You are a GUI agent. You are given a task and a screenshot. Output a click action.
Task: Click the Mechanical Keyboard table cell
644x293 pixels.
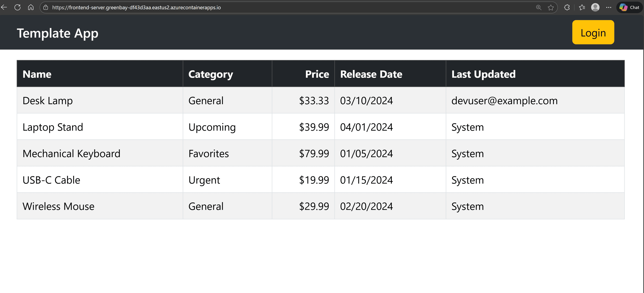pos(71,153)
